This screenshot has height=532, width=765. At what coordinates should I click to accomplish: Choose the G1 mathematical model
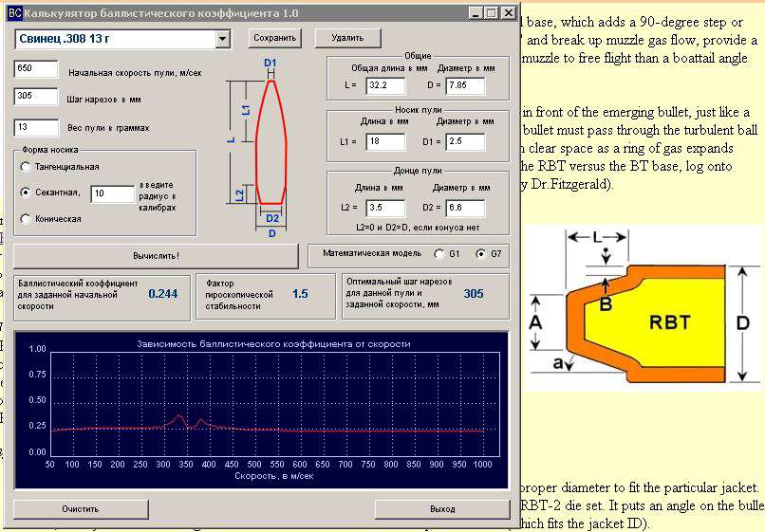(438, 254)
